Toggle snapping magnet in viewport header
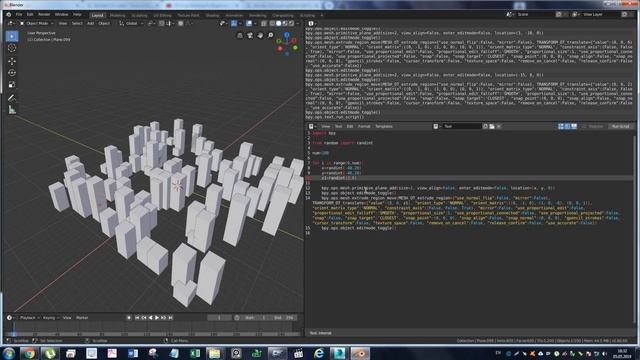This screenshot has height=360, width=640. coord(162,24)
